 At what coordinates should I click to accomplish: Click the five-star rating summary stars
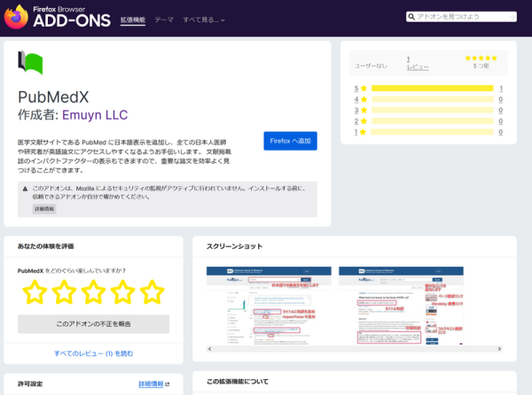[481, 58]
